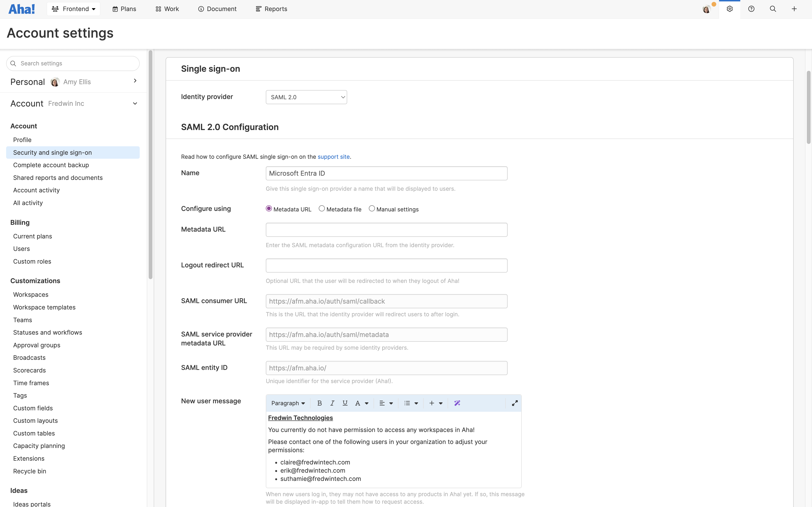The height and width of the screenshot is (507, 812).
Task: Apply underline formatting in the editor toolbar
Action: click(344, 403)
